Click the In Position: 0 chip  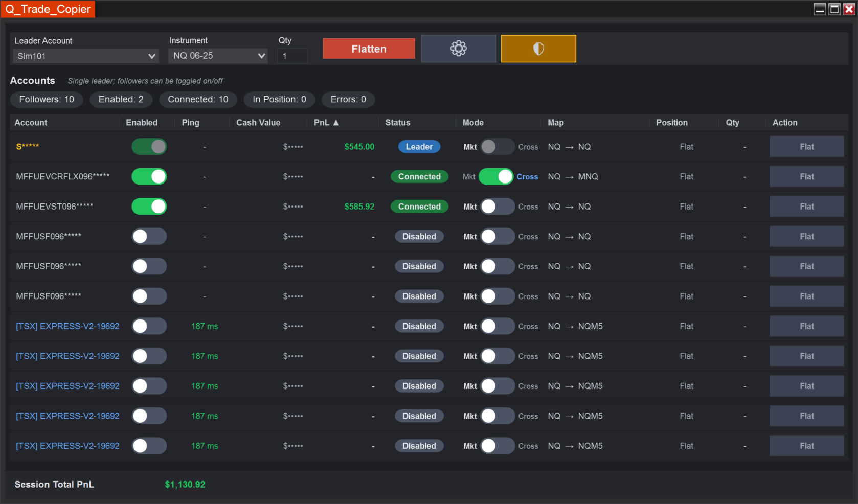[x=280, y=100]
